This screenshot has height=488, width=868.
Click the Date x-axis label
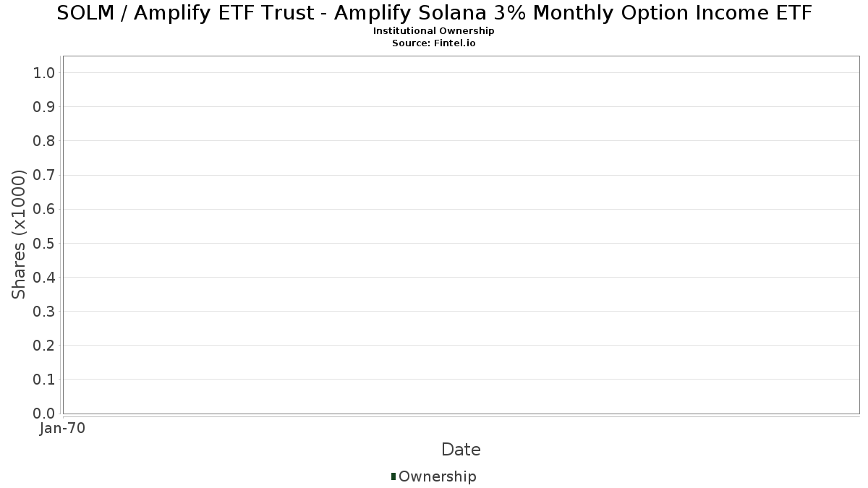click(461, 450)
